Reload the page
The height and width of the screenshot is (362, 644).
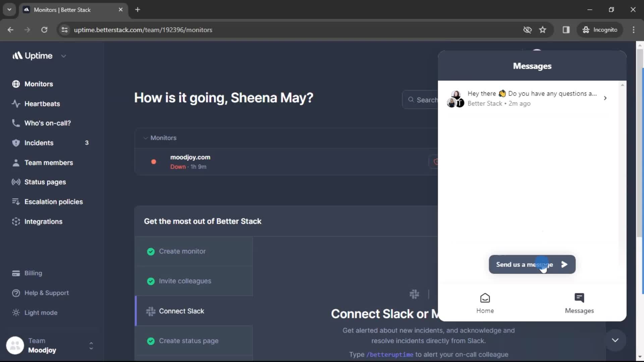coord(44,30)
